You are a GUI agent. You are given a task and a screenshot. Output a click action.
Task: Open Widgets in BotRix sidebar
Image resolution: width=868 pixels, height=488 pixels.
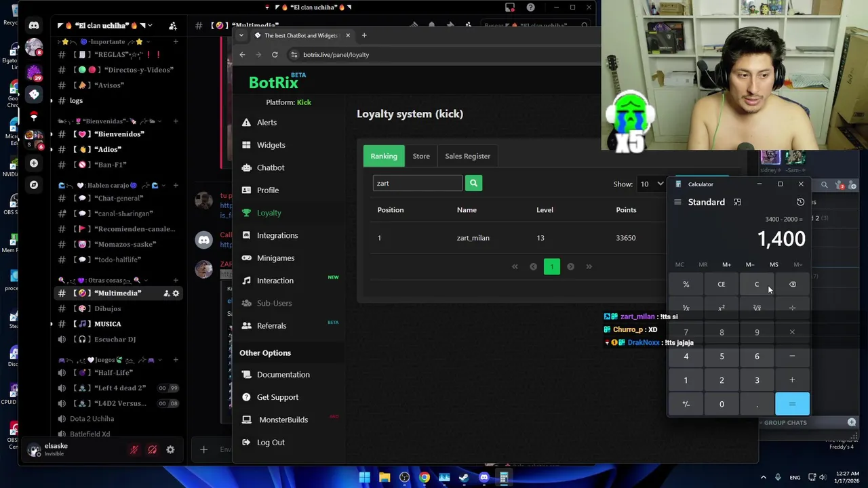pos(271,145)
